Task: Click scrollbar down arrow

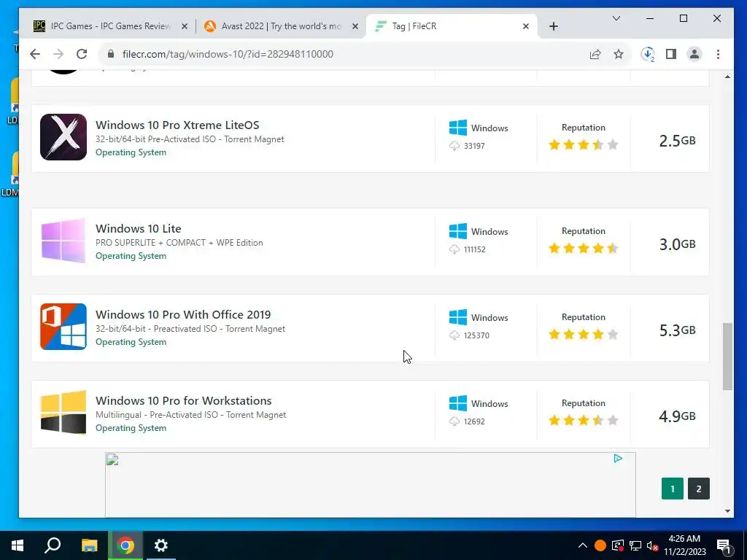Action: [x=727, y=511]
